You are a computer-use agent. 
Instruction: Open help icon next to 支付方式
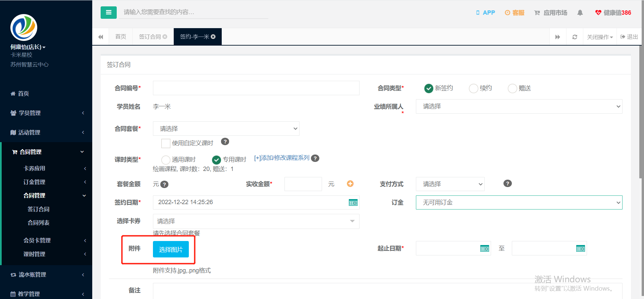click(508, 183)
